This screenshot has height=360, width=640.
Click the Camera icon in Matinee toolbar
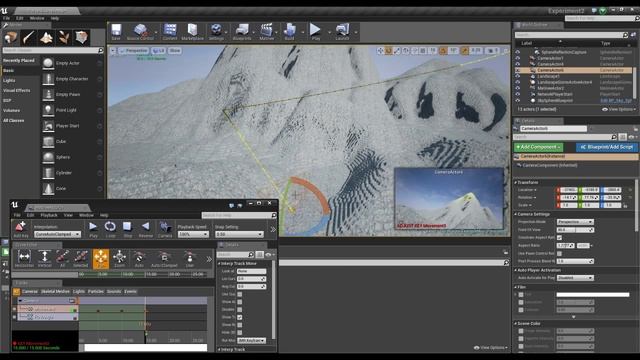click(165, 229)
